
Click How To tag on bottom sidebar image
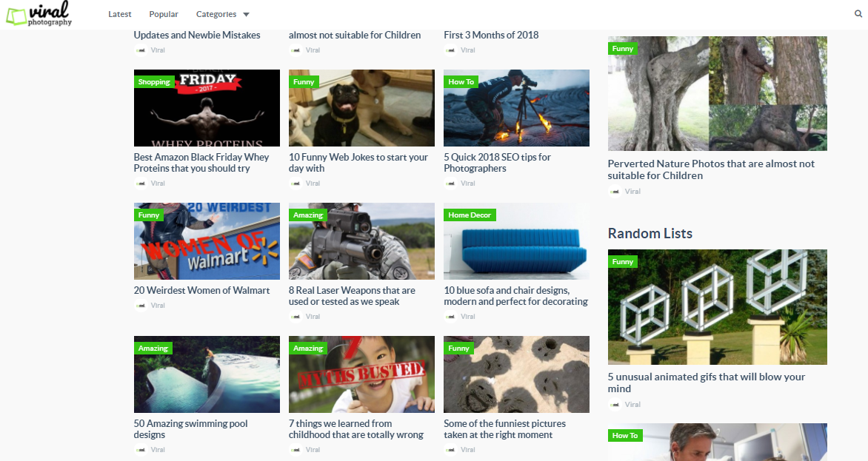[x=624, y=436]
